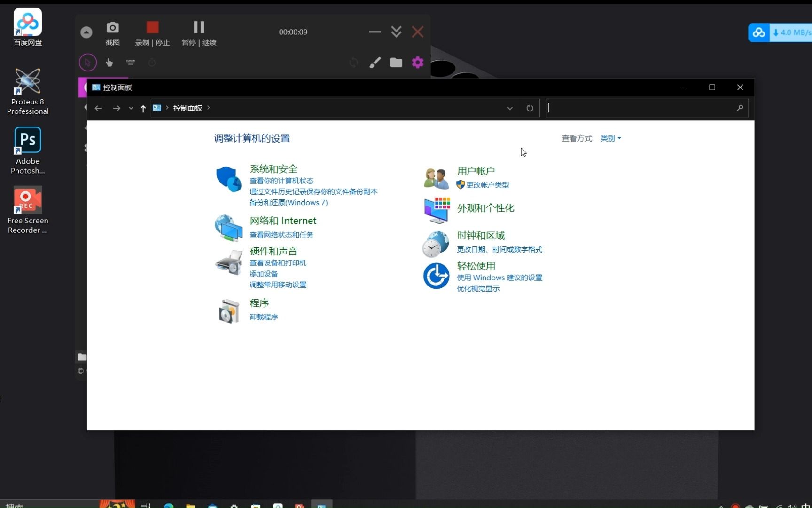Click 调整常用移动设置 link
This screenshot has height=508, width=812.
(x=278, y=285)
